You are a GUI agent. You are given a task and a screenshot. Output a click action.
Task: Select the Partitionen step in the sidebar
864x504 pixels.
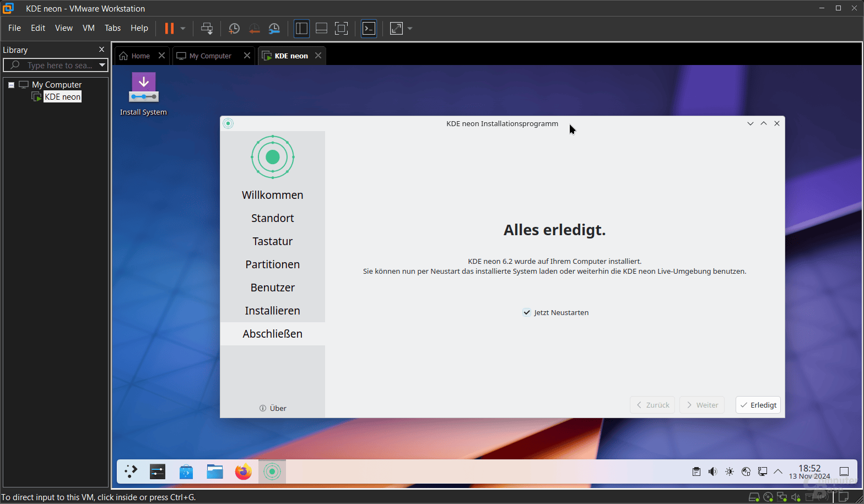coord(273,264)
